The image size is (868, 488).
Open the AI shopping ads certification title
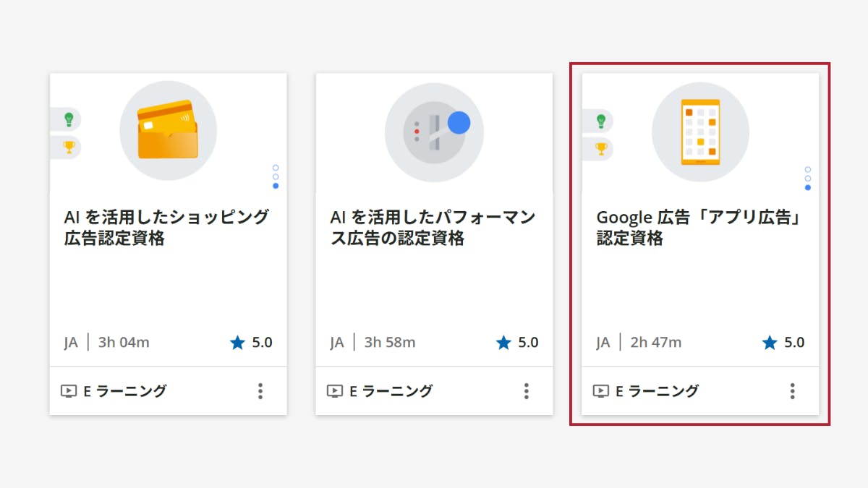pyautogui.click(x=166, y=227)
